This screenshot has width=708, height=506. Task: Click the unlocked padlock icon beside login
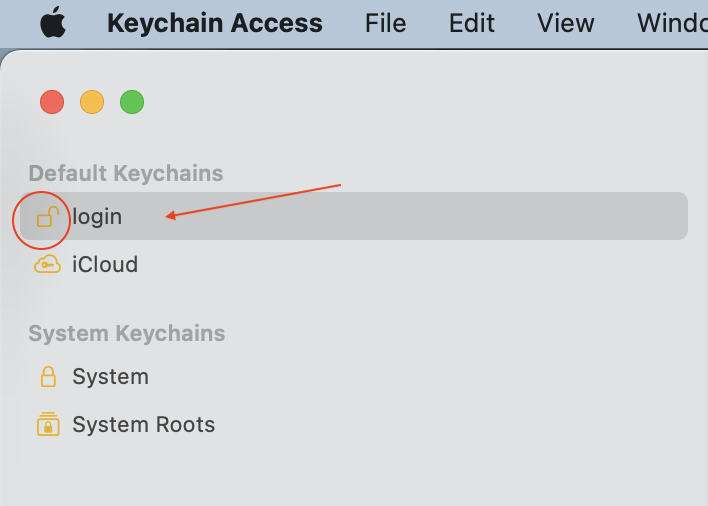click(46, 216)
